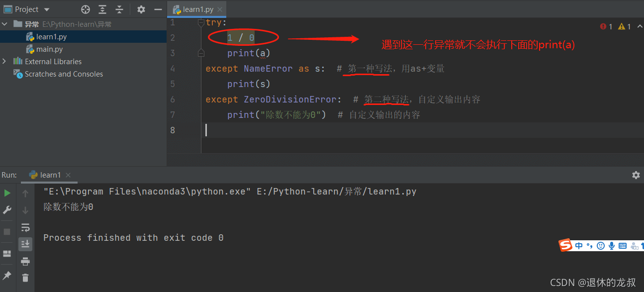Click line number 4 in the gutter
The image size is (644, 292).
point(173,68)
